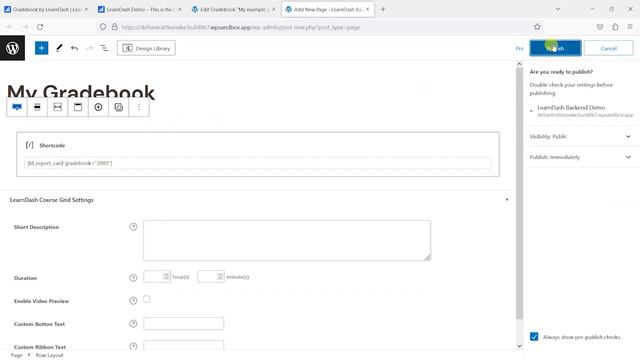640x360 pixels.
Task: Click the editor scrollbar up arrow
Action: click(519, 64)
